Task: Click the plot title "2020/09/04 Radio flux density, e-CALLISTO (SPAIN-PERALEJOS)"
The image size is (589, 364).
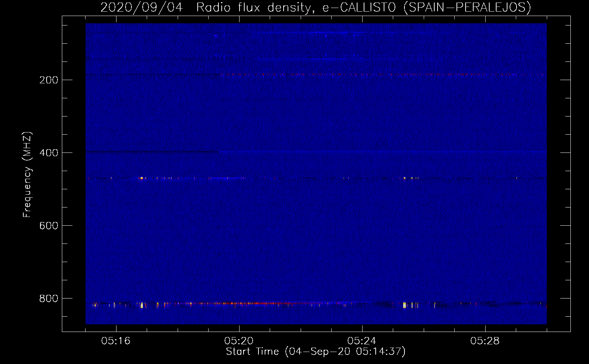Action: tap(316, 7)
